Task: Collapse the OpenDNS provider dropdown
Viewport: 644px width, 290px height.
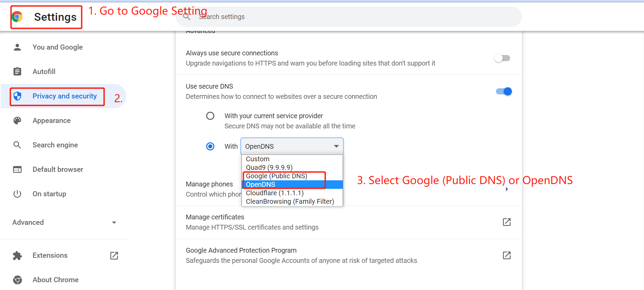Action: click(x=292, y=146)
